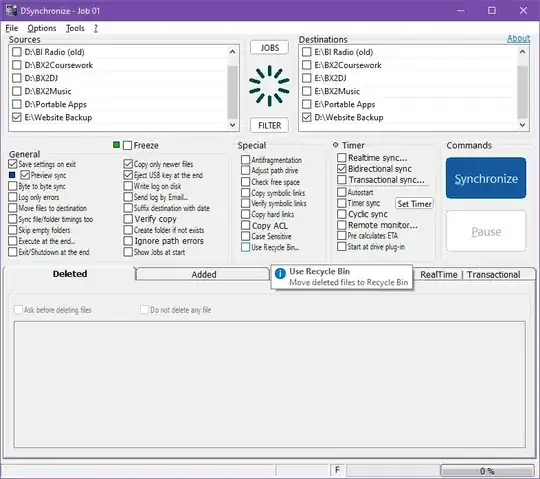Click the Sources list scrollbar thumb
This screenshot has width=540, height=479.
click(232, 92)
